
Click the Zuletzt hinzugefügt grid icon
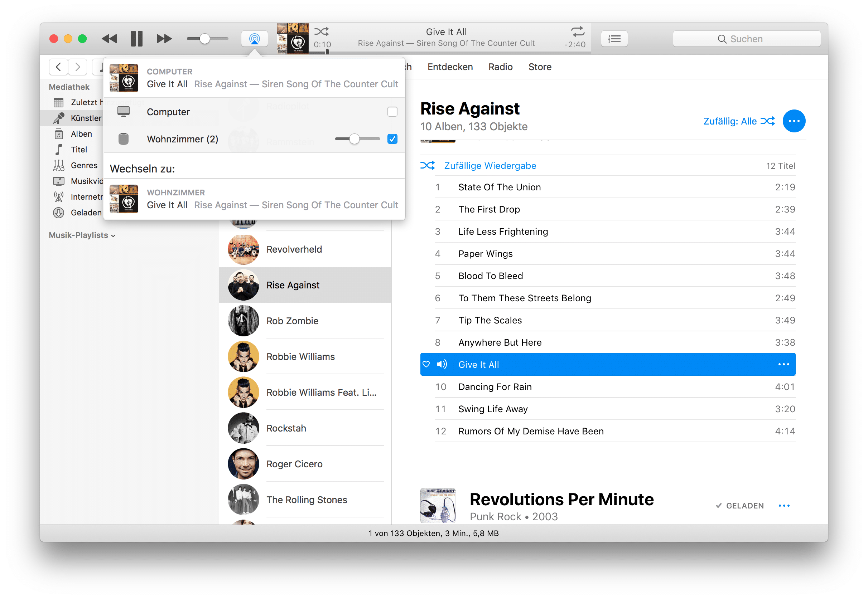[x=59, y=102]
